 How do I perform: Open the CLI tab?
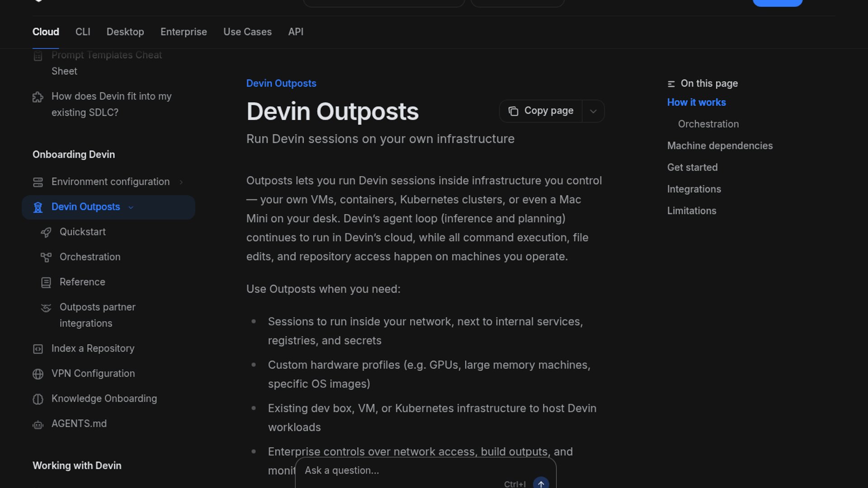click(83, 32)
